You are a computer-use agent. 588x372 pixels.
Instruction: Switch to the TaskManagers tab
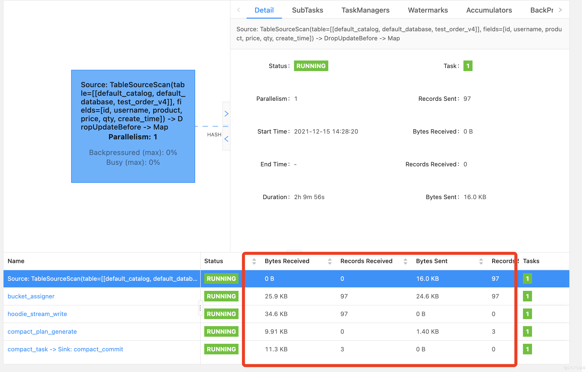(365, 10)
